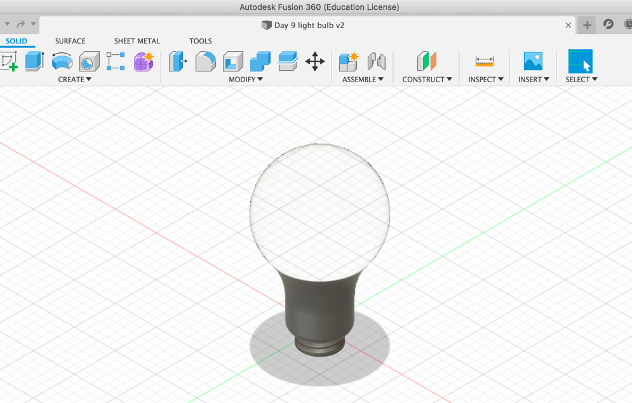This screenshot has width=632, height=403.
Task: Click the Extrude tool icon
Action: (x=34, y=61)
